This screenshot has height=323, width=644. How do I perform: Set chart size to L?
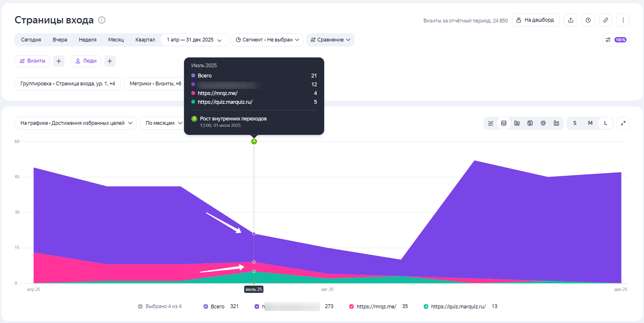click(605, 123)
